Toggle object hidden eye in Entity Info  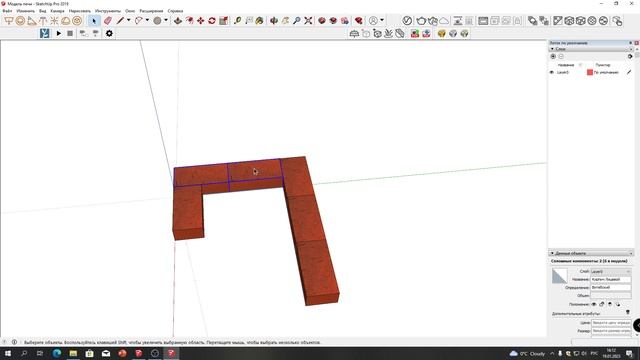point(594,304)
